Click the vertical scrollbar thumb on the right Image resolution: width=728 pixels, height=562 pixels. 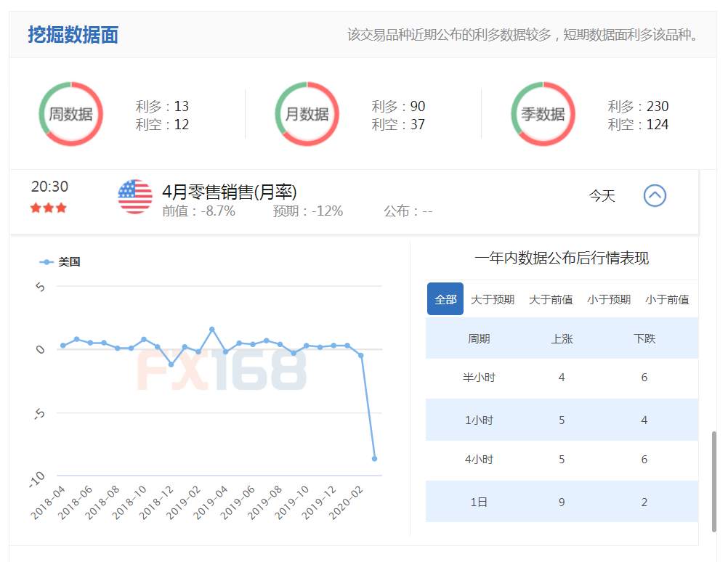(714, 481)
